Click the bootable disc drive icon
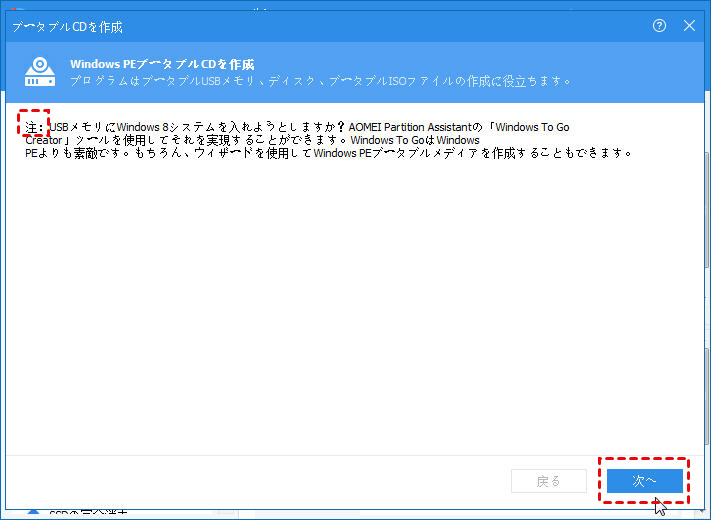711x520 pixels. [x=40, y=72]
